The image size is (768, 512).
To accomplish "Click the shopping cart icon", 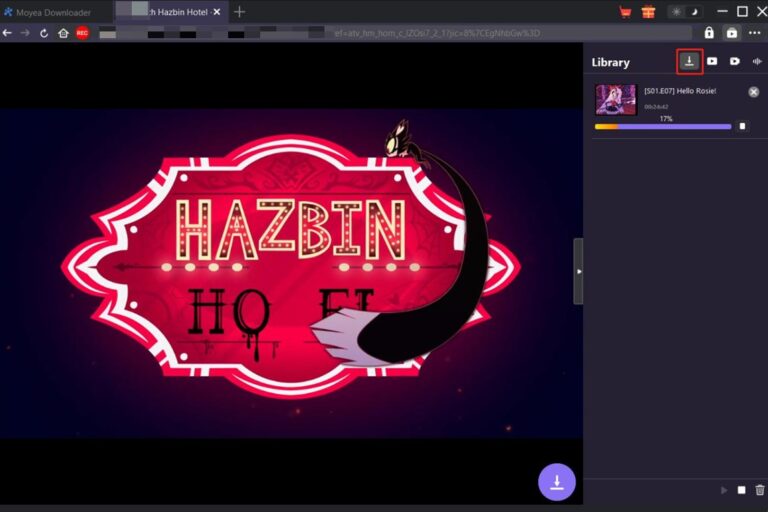I will [x=625, y=12].
